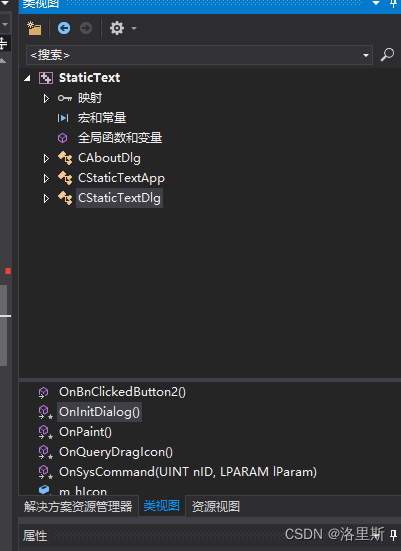The image size is (401, 551).
Task: Click the method icon of OnSysCommand
Action: [x=45, y=472]
